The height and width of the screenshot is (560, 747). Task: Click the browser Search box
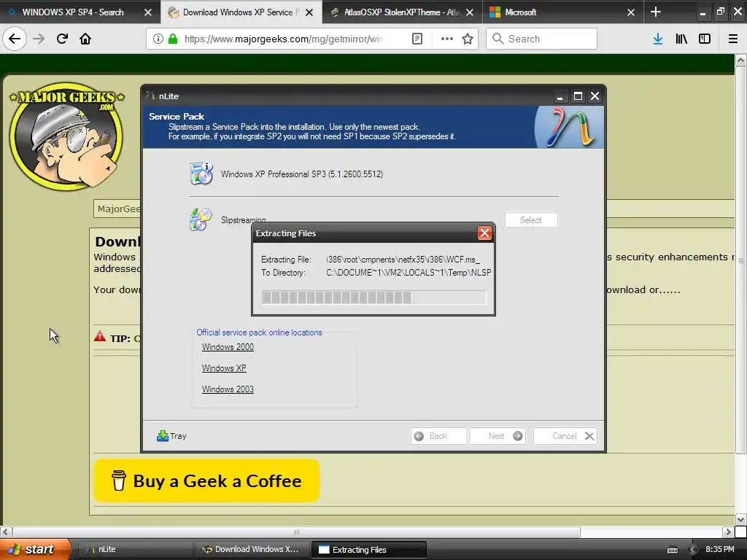point(542,39)
